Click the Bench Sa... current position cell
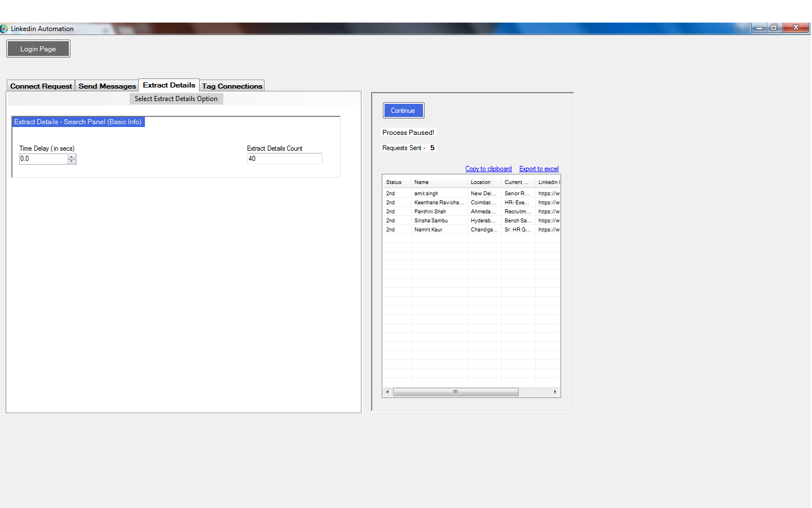 coord(518,221)
